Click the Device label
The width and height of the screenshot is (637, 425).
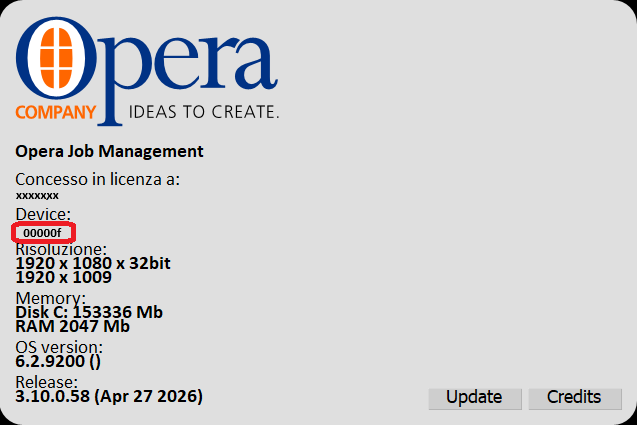43,215
